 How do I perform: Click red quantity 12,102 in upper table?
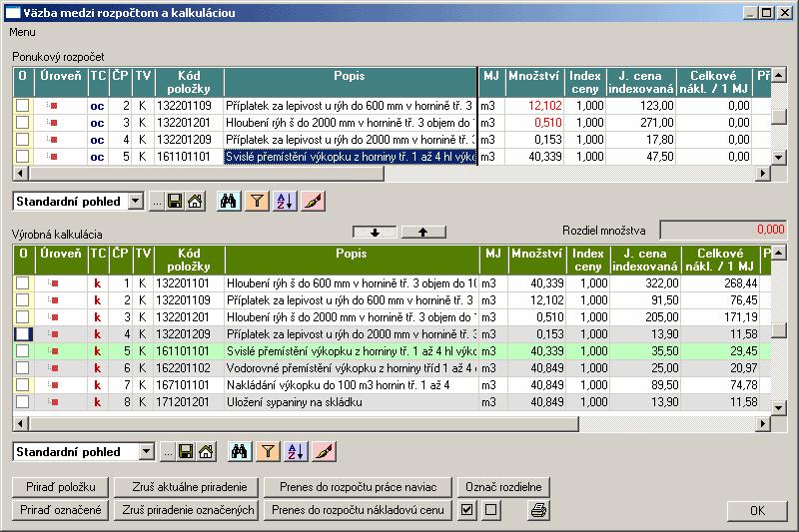[x=544, y=106]
